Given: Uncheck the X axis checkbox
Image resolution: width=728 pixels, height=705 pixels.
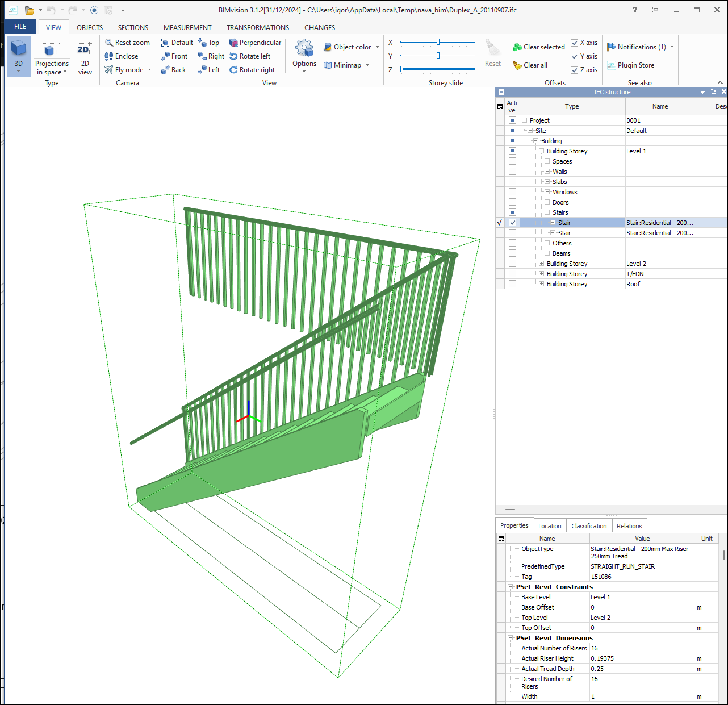Looking at the screenshot, I should [x=575, y=43].
